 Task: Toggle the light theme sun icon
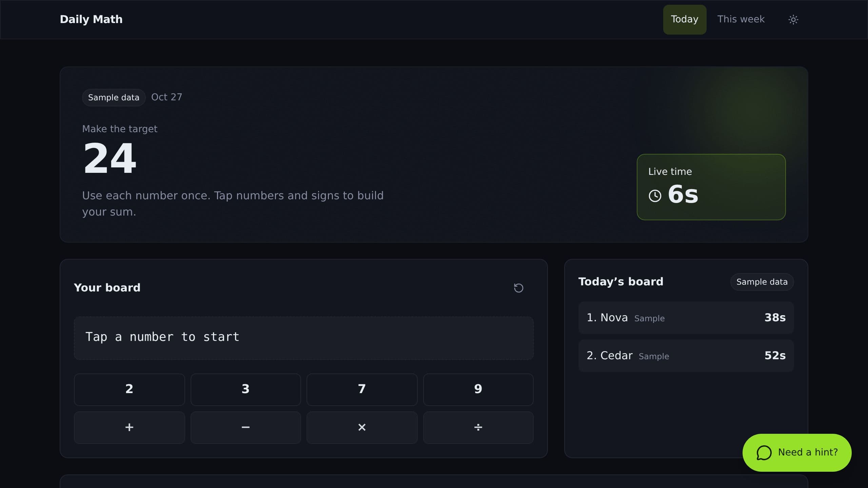[793, 19]
